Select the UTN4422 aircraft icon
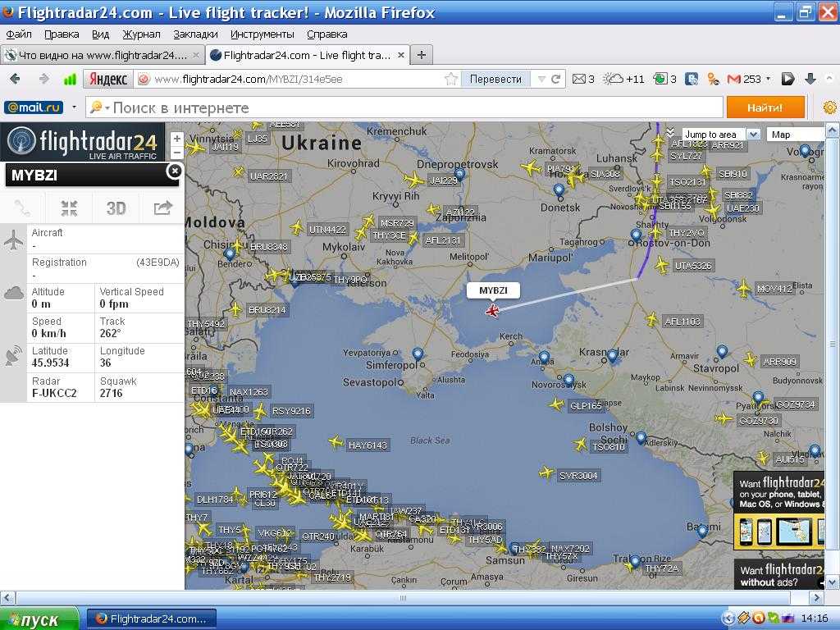 point(297,228)
